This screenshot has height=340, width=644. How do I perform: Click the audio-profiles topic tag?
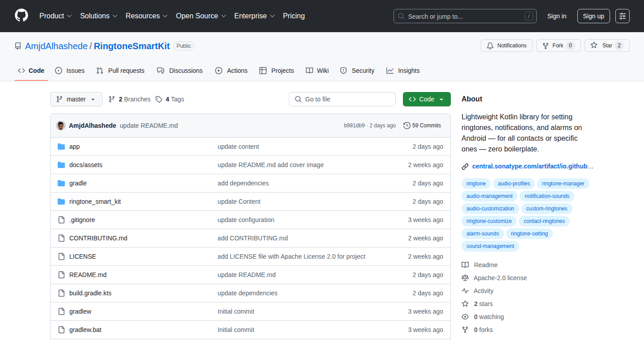point(514,184)
